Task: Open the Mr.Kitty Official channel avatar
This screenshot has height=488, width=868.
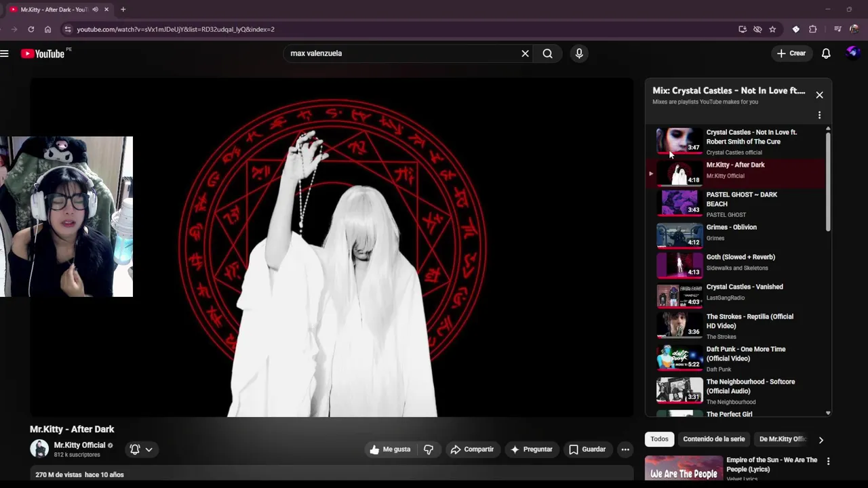Action: coord(39,449)
